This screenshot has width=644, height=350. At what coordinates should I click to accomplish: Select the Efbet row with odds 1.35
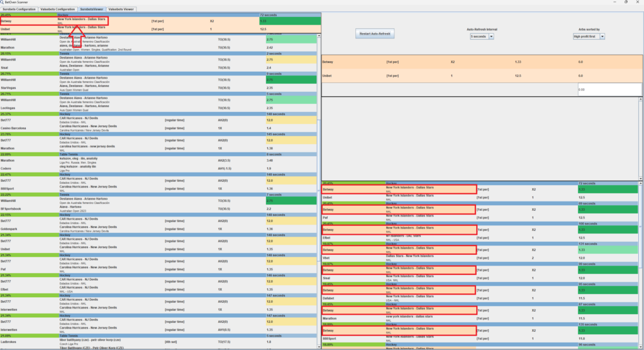158,290
